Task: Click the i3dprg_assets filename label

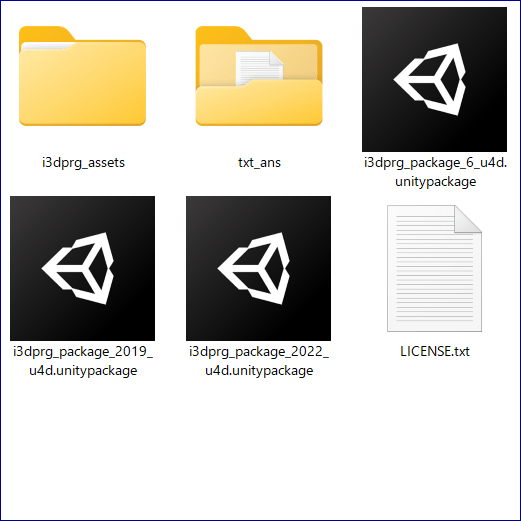Action: (83, 163)
